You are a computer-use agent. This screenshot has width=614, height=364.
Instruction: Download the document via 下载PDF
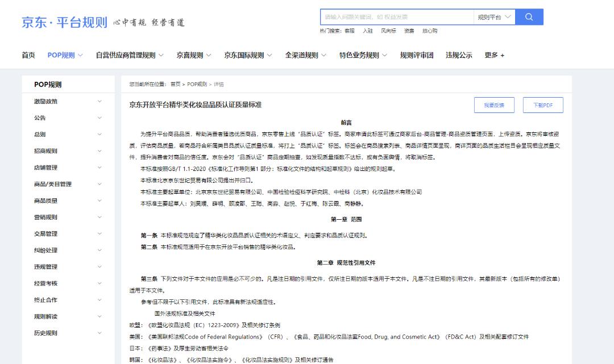click(542, 105)
